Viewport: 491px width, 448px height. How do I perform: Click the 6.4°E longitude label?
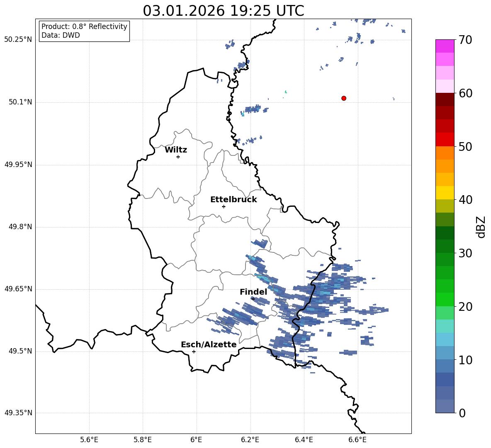(x=304, y=440)
